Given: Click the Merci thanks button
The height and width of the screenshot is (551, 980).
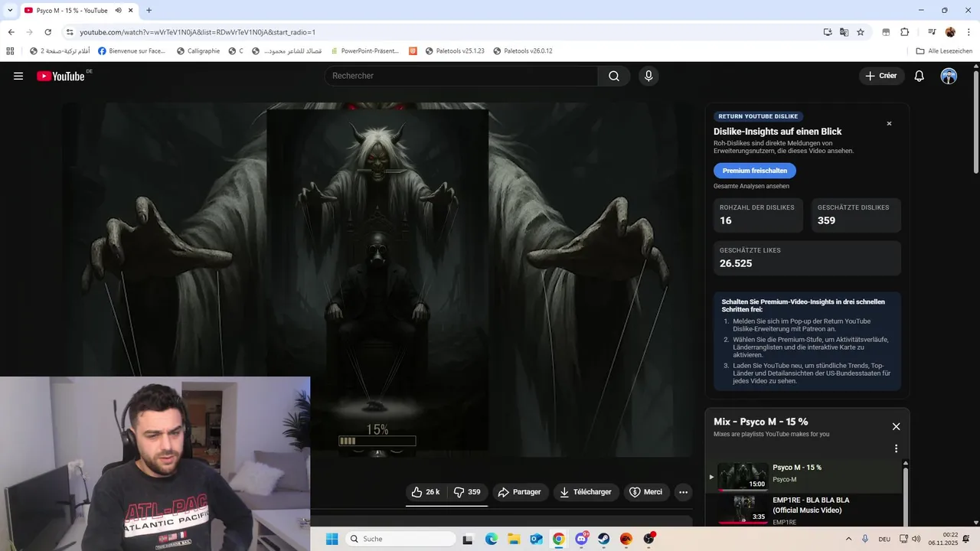Looking at the screenshot, I should click(x=646, y=492).
